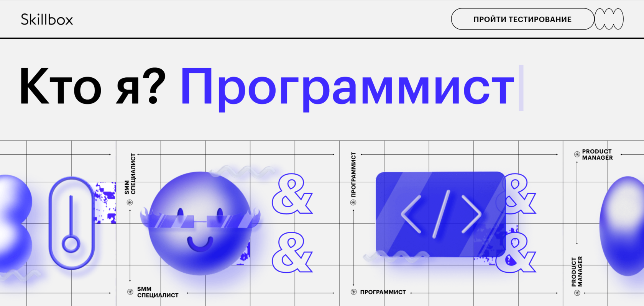Click the horizontal SMM СПЕЦИАЛИСТ label at bottom

158,292
